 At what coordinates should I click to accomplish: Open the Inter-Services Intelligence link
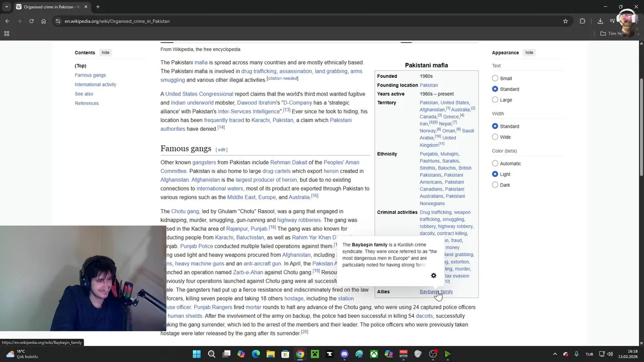pos(249,112)
